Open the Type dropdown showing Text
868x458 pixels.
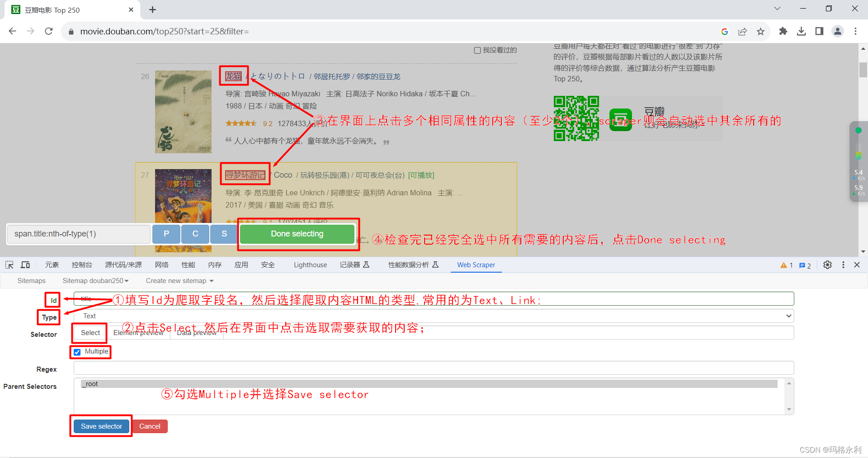[x=434, y=316]
